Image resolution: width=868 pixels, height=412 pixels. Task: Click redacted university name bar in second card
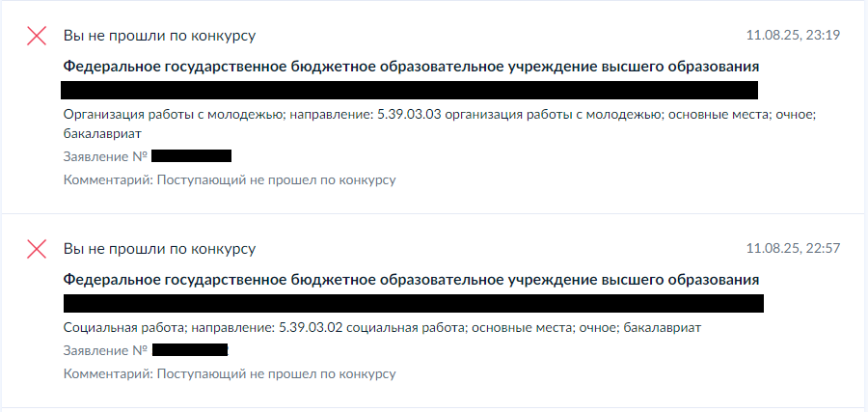point(413,303)
